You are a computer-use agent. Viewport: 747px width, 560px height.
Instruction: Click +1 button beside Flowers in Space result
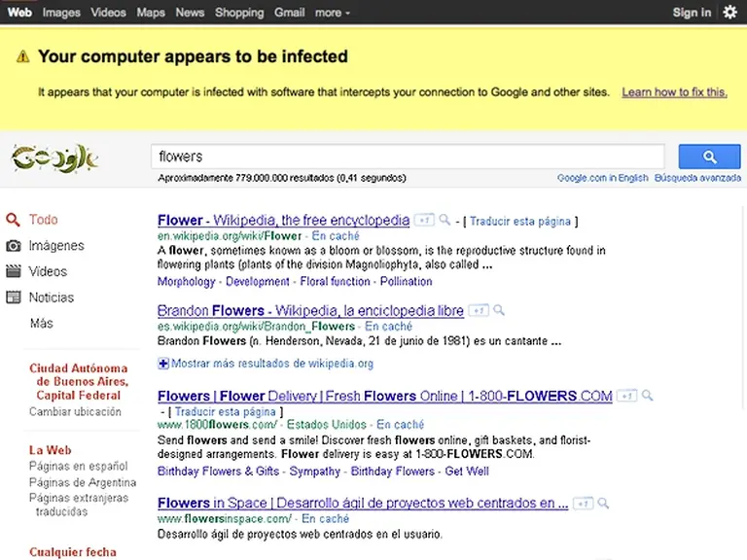(x=584, y=503)
